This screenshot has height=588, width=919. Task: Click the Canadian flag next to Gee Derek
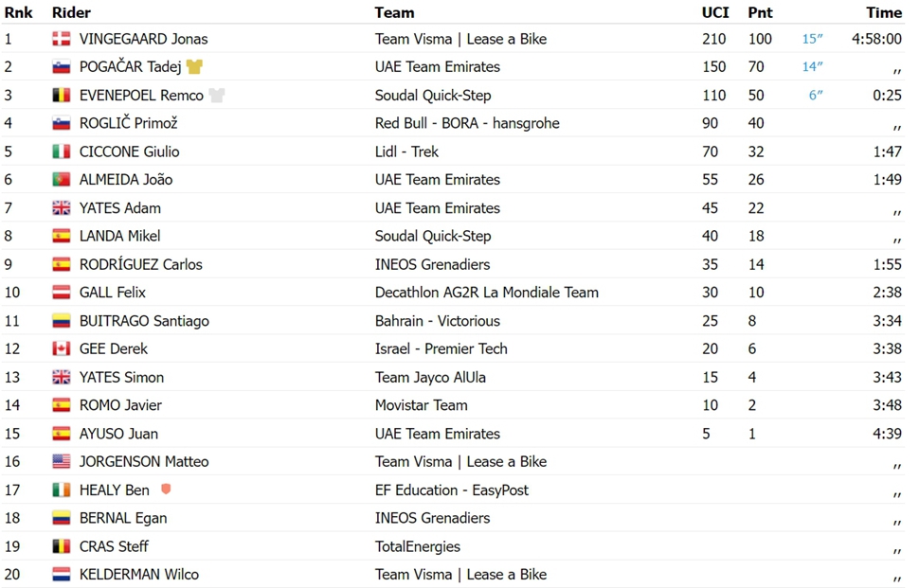point(62,349)
